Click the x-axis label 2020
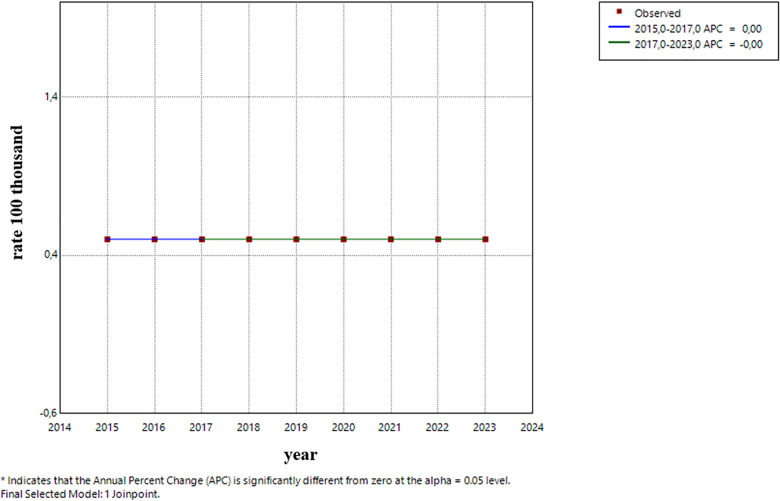The height and width of the screenshot is (501, 780). coord(343,427)
